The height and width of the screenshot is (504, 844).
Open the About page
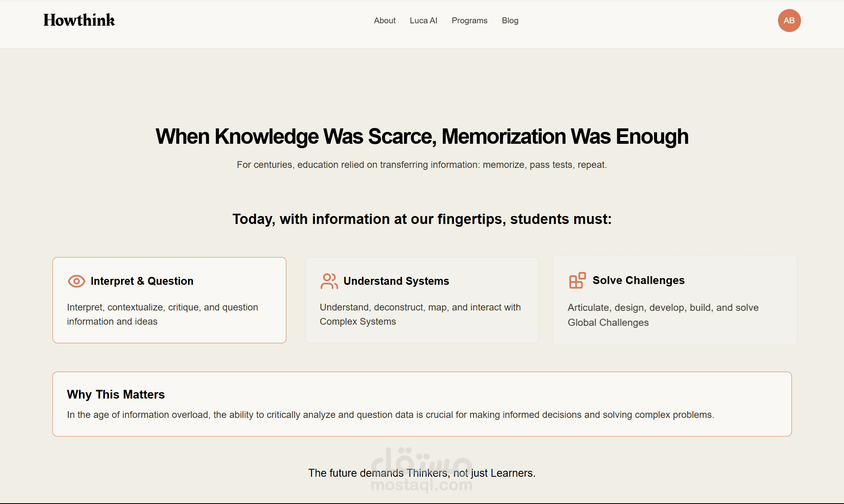click(x=384, y=21)
